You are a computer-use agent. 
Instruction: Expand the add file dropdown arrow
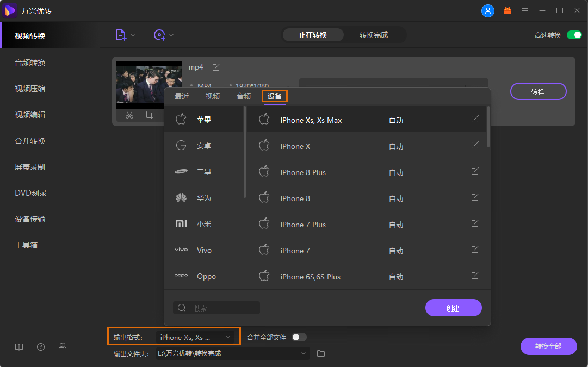click(x=133, y=35)
